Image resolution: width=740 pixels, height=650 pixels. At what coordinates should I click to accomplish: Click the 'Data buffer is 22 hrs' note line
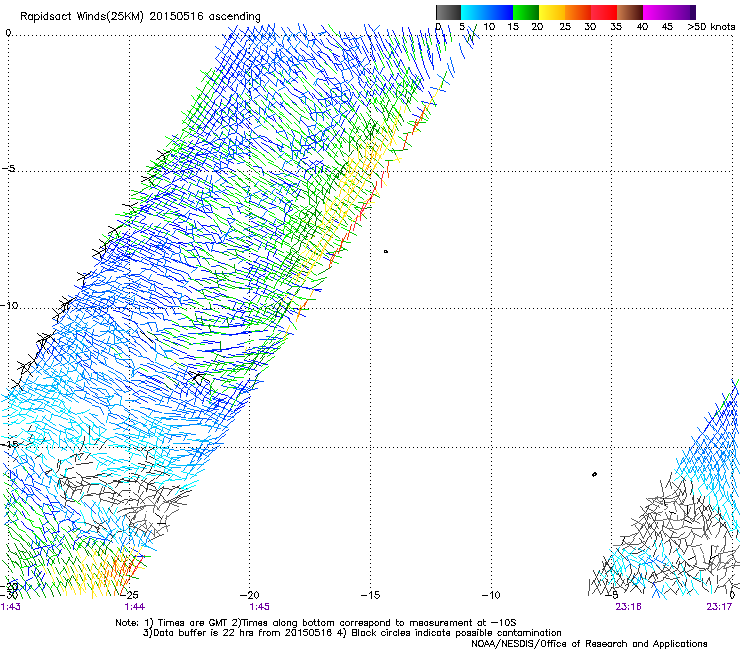pyautogui.click(x=352, y=633)
